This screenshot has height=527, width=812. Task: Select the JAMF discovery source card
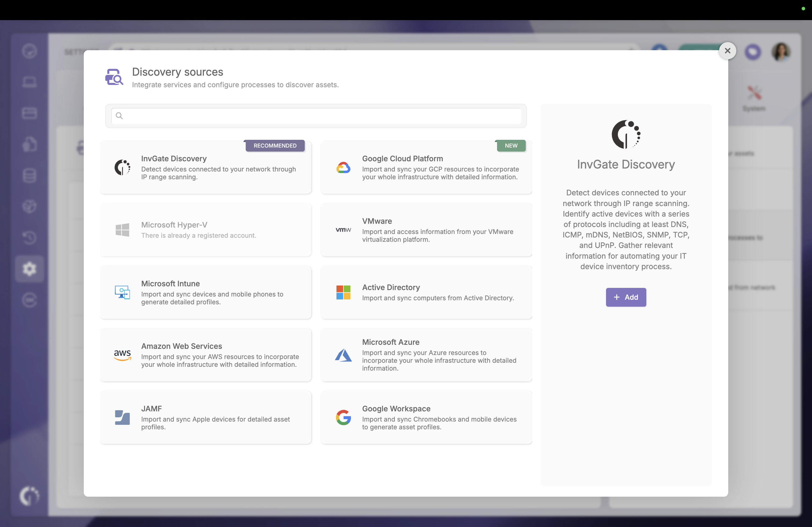coord(206,417)
